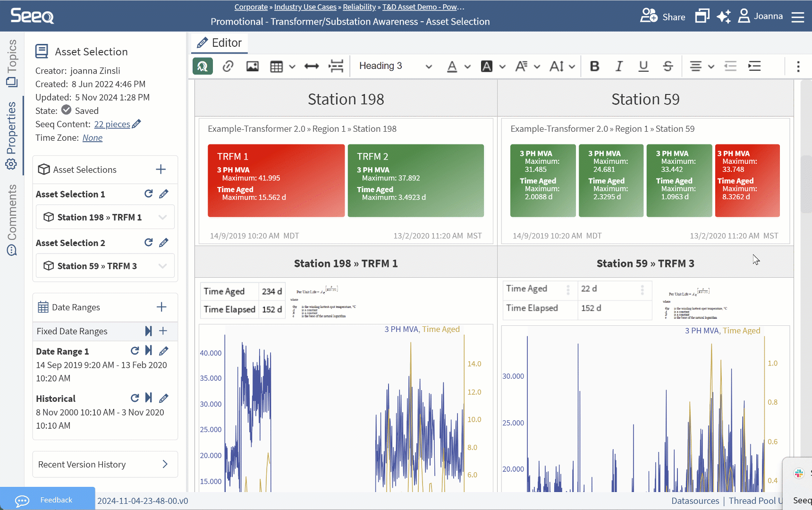This screenshot has height=510, width=812.
Task: Toggle bold formatting
Action: pos(594,66)
